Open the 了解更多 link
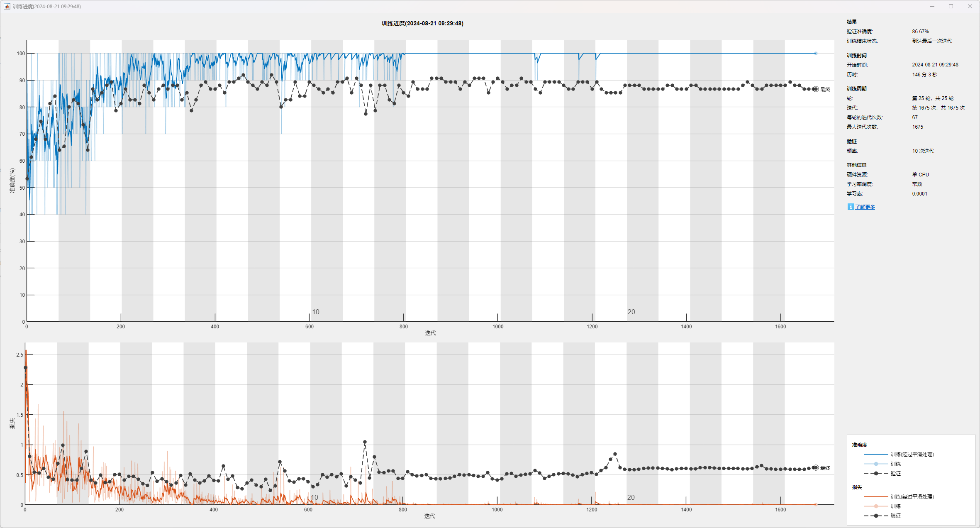The image size is (980, 528). click(865, 207)
